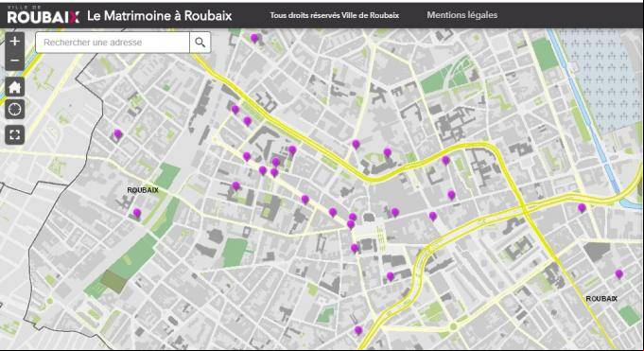Screen dimensions: 644x351
Task: Click the Roubaix logo in header
Action: coord(44,15)
